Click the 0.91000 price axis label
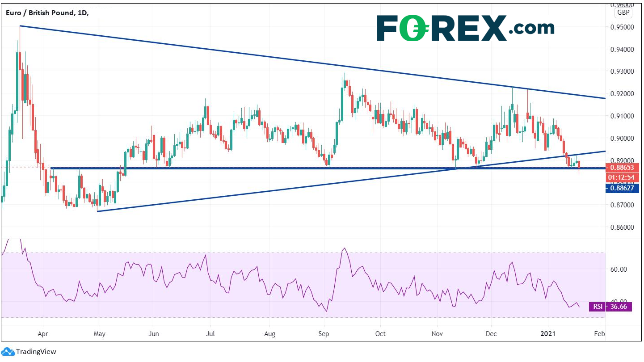Viewport: 644px width, 362px height. click(623, 116)
